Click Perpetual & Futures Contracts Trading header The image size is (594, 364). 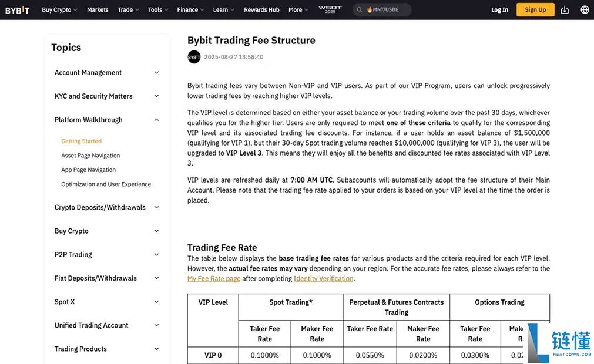(396, 307)
